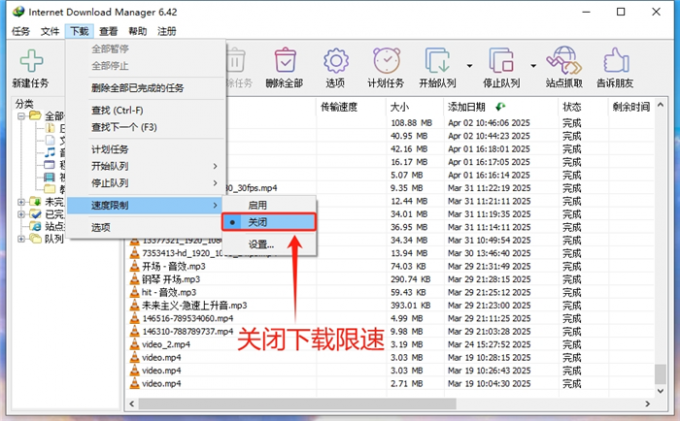
Task: Click the horizontal scrollbar thumb
Action: 297,404
